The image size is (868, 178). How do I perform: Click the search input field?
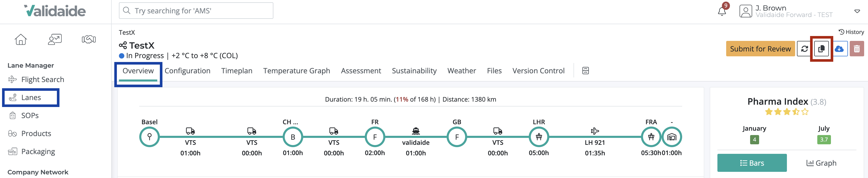[x=196, y=11]
